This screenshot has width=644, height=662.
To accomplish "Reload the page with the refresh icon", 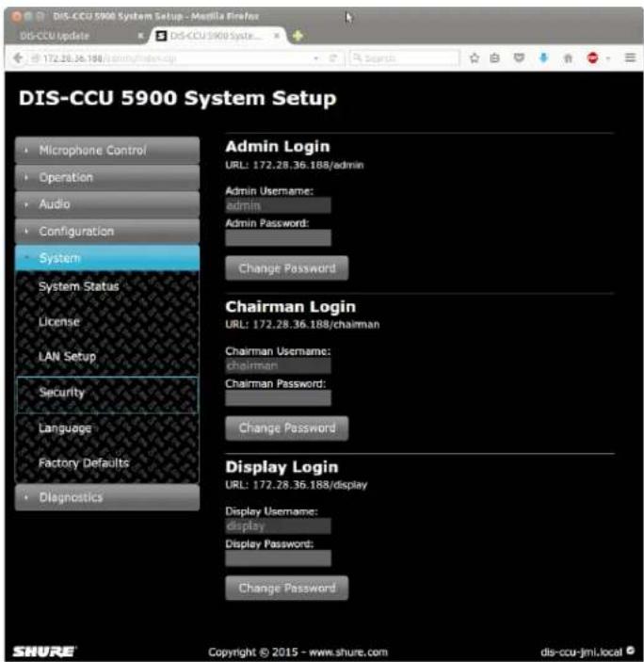I will coord(333,58).
